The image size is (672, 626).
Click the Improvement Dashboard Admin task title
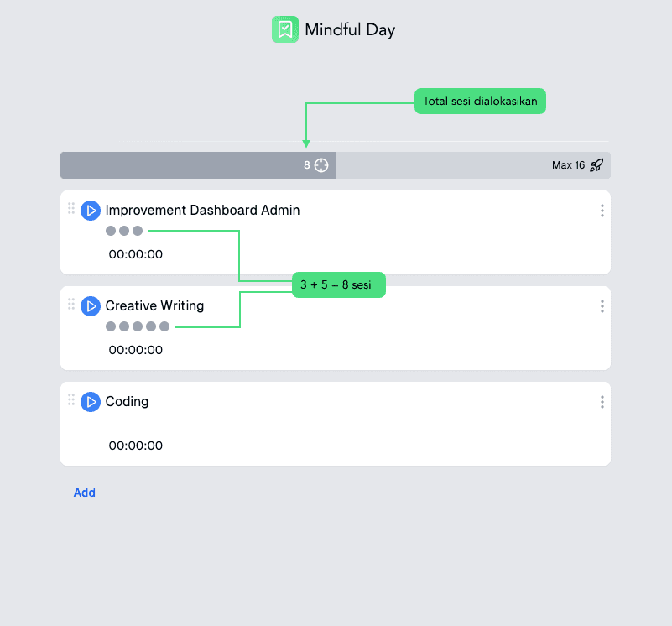pyautogui.click(x=202, y=211)
